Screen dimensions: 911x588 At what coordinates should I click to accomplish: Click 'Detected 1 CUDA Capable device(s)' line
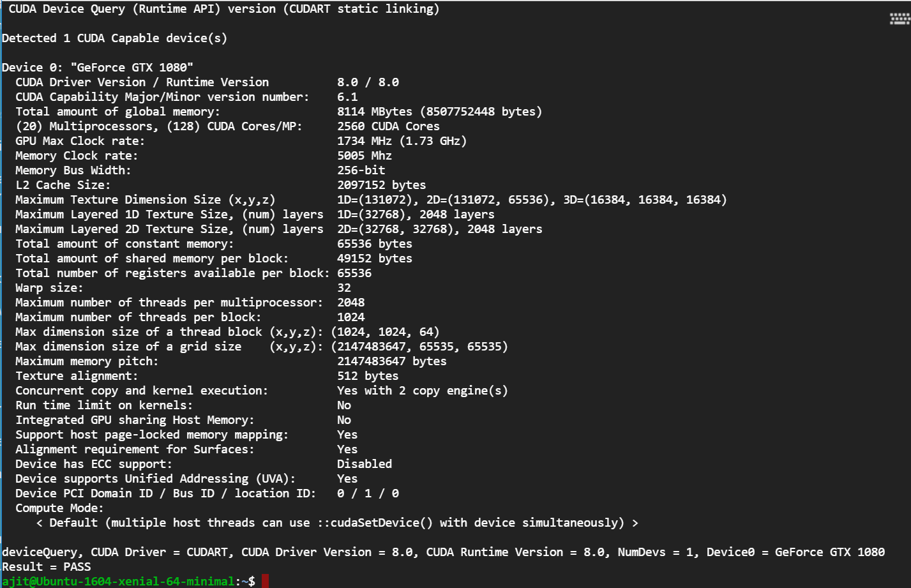coord(115,38)
